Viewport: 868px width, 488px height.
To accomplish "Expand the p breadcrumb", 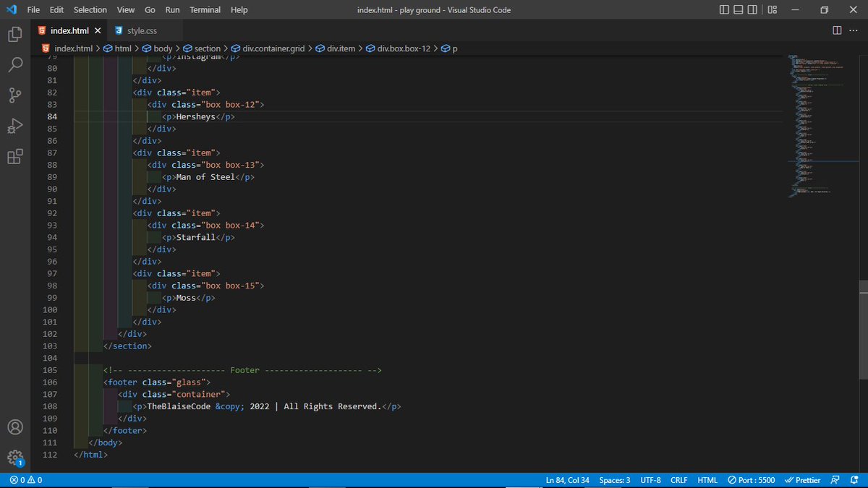I will 449,48.
